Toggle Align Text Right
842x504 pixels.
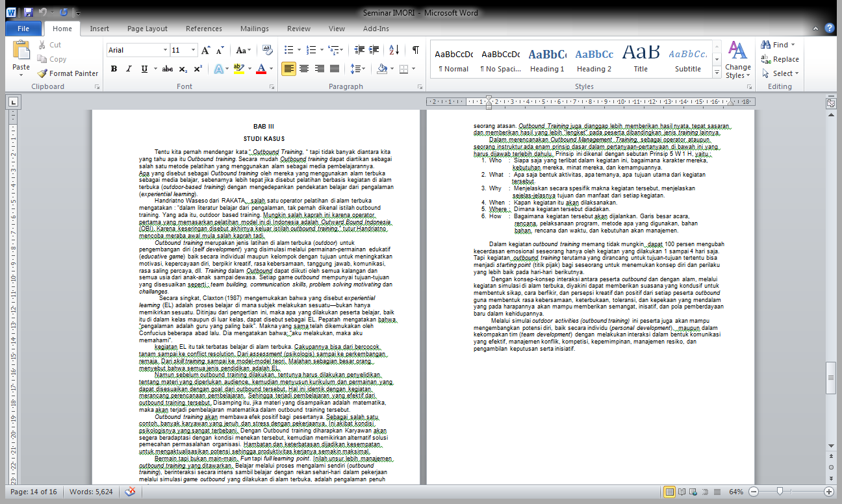click(x=320, y=69)
